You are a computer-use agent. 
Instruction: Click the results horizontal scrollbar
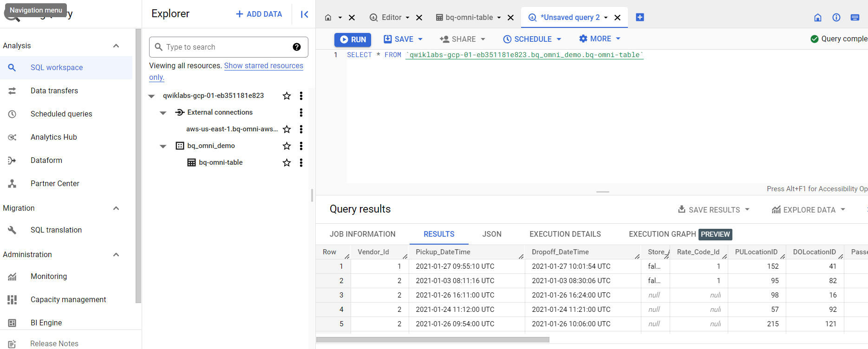[x=433, y=340]
